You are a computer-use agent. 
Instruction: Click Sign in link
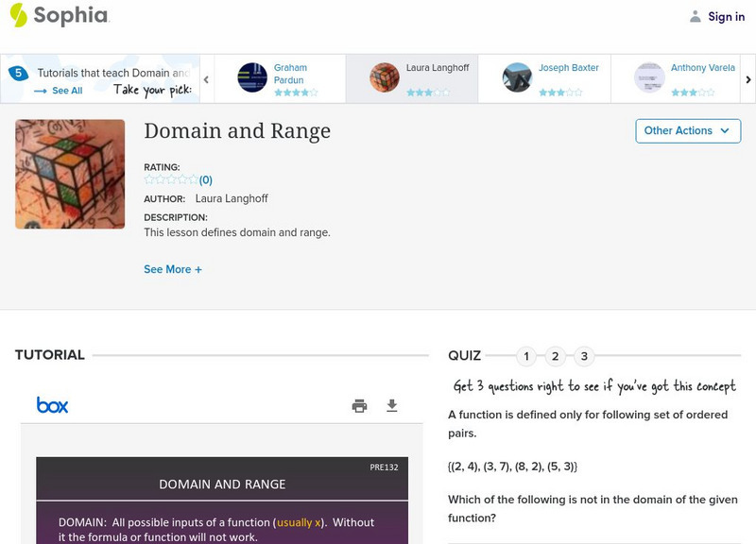coord(726,16)
